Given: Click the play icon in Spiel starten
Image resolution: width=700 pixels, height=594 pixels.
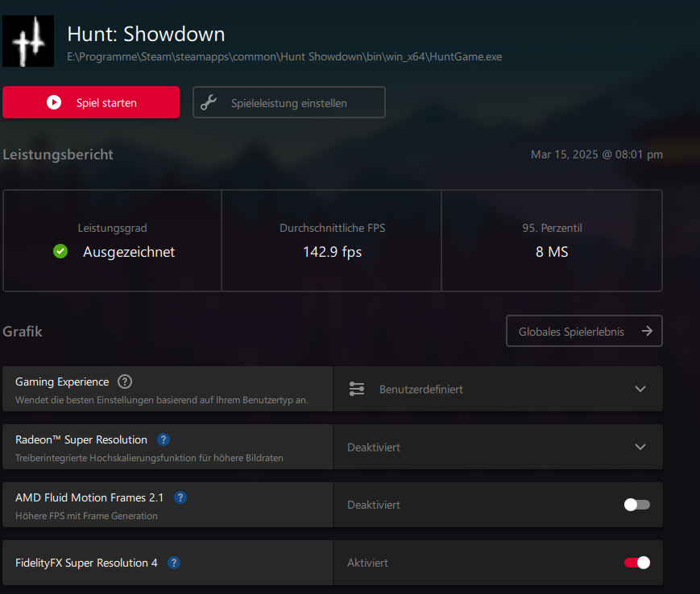Looking at the screenshot, I should 54,102.
